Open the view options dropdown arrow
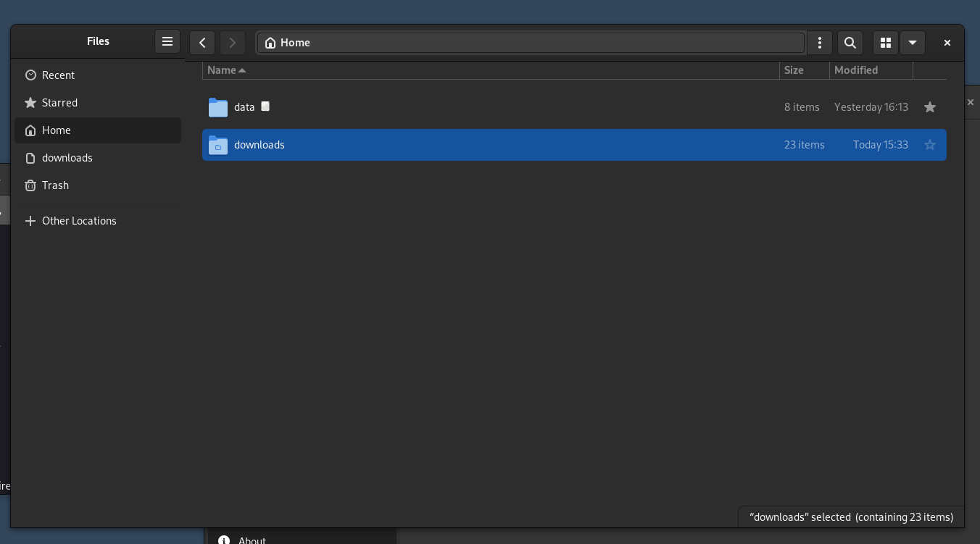 click(x=913, y=43)
